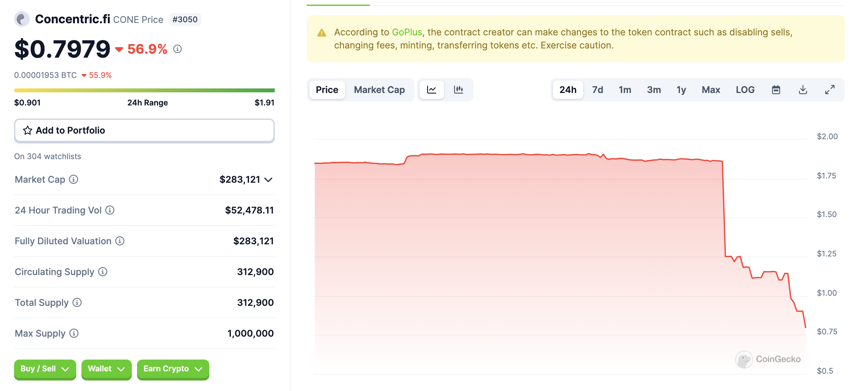
Task: Open the Buy / Sell dropdown
Action: click(45, 369)
